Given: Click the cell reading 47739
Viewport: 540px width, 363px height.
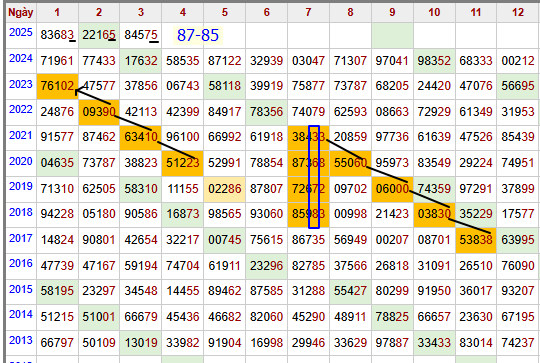Looking at the screenshot, I should (x=58, y=266).
